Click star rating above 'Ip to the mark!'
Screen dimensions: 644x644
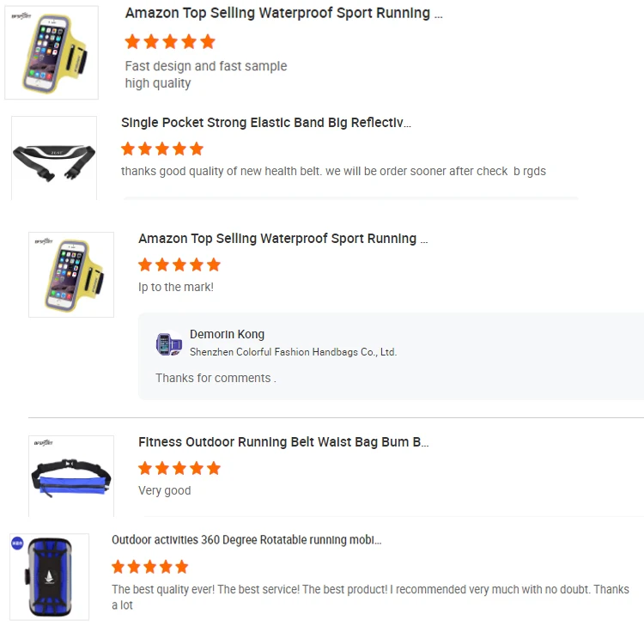click(x=179, y=265)
